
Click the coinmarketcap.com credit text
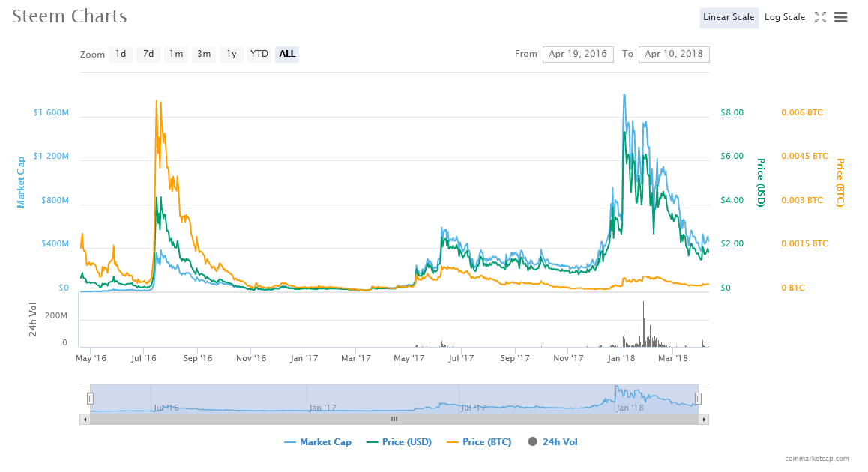816,459
